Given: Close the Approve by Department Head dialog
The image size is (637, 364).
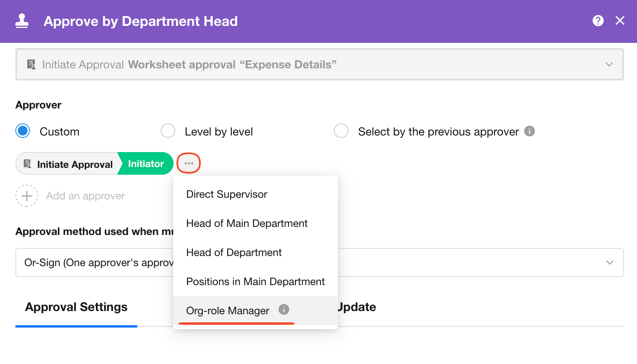Looking at the screenshot, I should coord(620,21).
